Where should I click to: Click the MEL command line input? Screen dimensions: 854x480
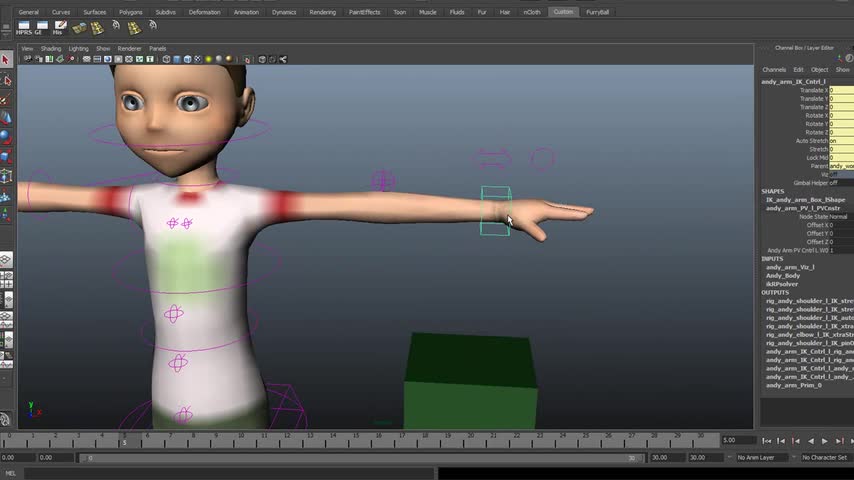click(229, 473)
